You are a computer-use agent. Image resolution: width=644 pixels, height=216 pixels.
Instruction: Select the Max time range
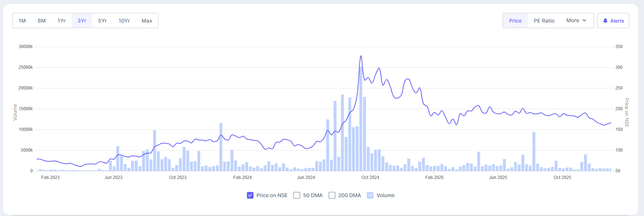point(147,21)
